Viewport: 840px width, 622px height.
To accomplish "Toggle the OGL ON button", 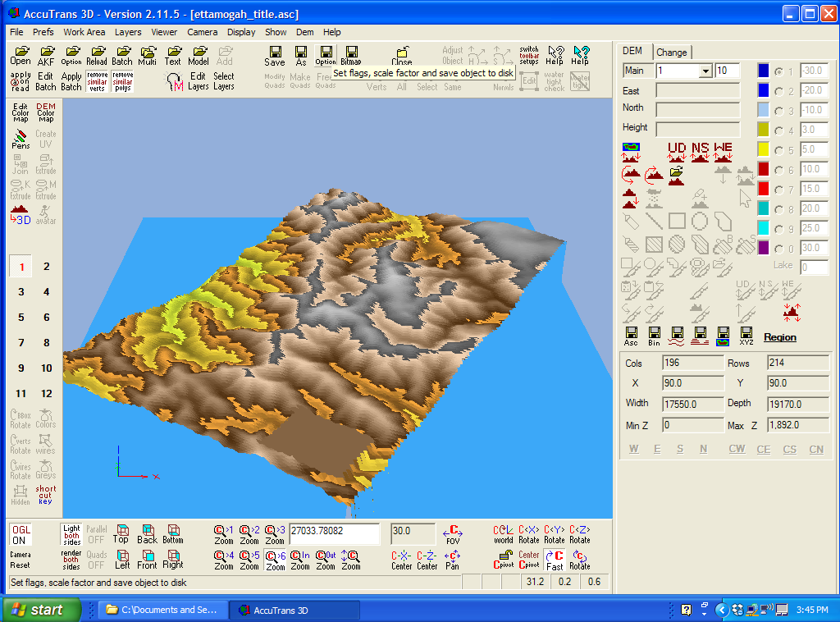I will tap(21, 534).
